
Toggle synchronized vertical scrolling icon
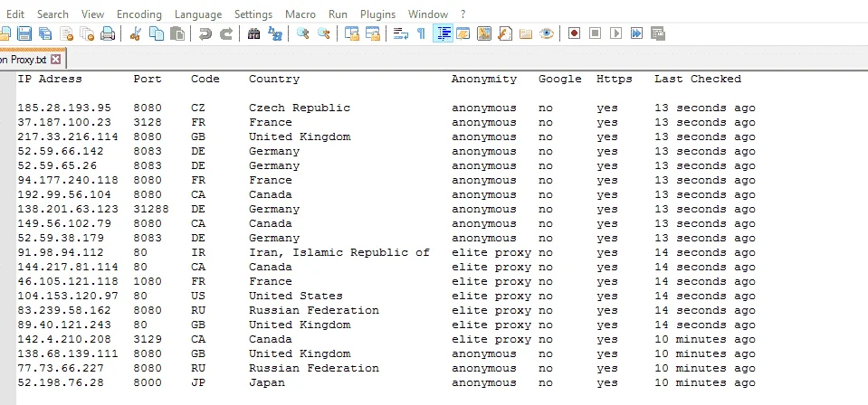352,33
